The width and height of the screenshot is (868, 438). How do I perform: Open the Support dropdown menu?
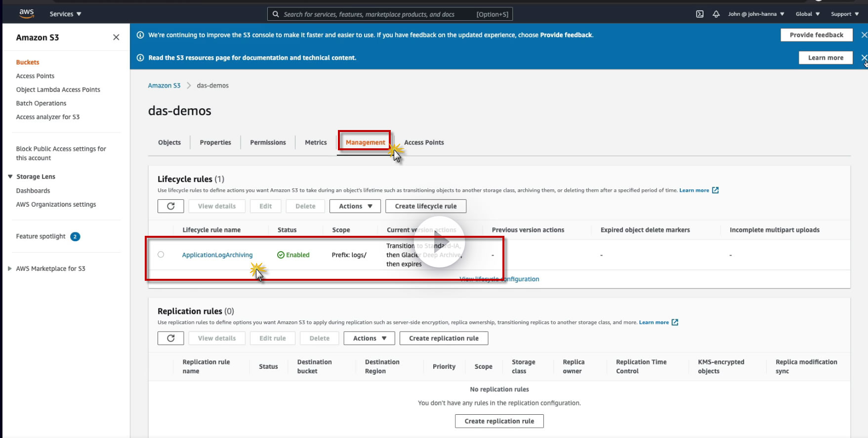pos(845,14)
